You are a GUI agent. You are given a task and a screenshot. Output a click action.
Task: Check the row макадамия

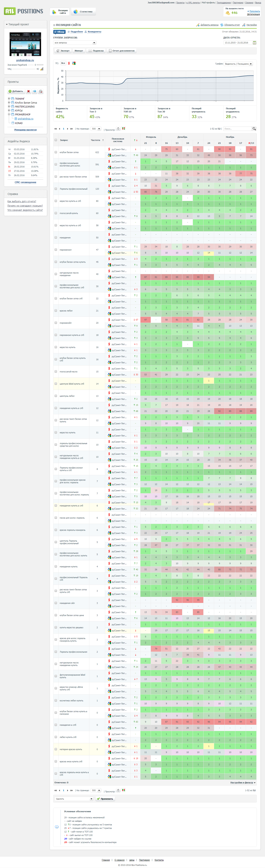[x=56, y=238]
